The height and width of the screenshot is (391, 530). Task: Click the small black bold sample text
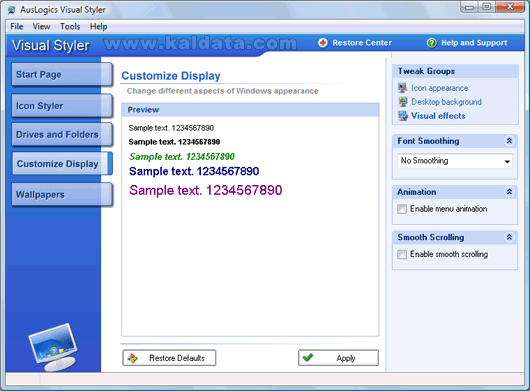174,142
